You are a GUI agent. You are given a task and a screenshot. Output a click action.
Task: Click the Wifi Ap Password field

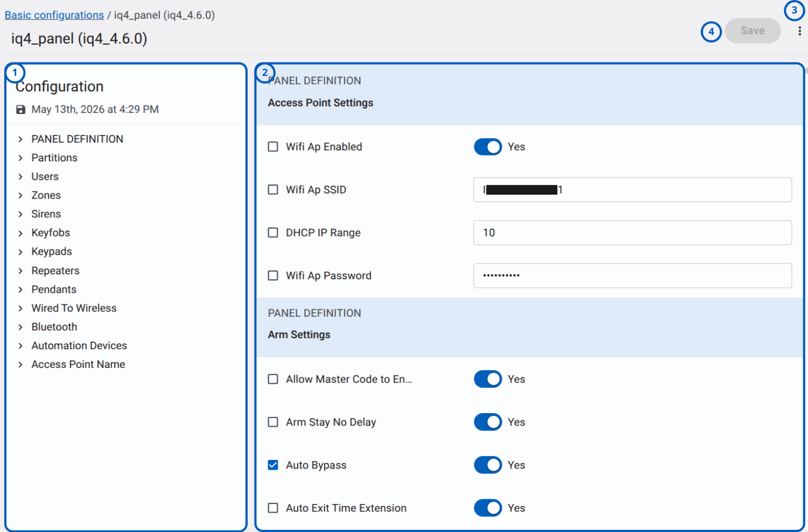(633, 276)
